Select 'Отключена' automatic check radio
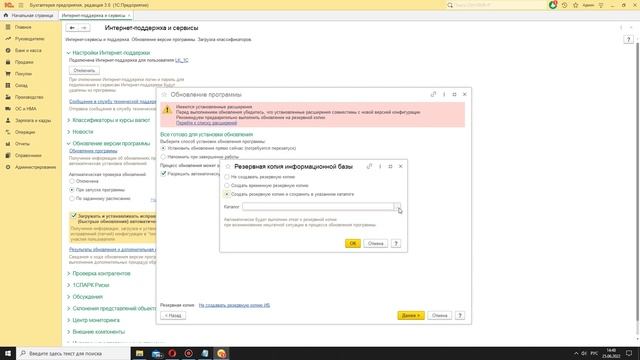 click(72, 181)
